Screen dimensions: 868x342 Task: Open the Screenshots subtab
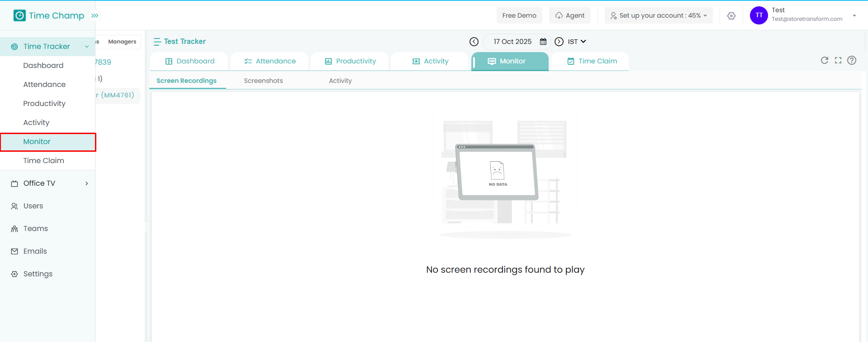[x=263, y=81]
